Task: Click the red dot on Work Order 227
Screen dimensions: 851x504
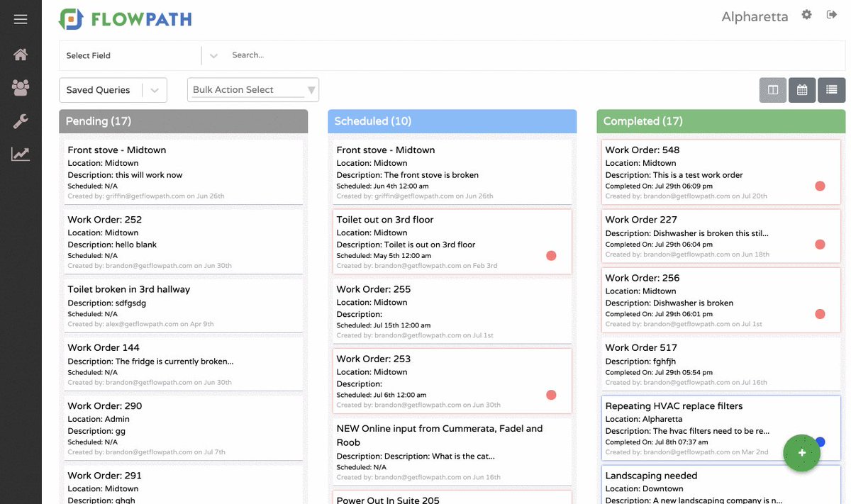Action: point(820,245)
